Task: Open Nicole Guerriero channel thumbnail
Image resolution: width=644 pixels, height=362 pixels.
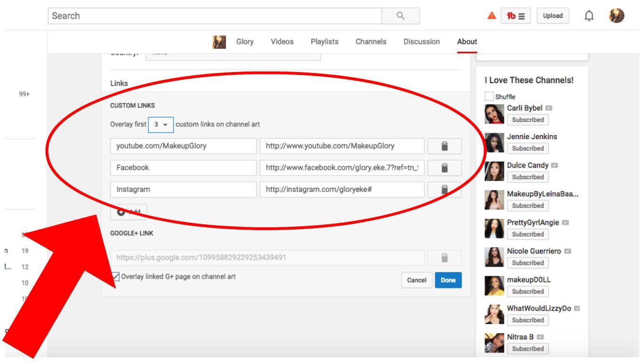Action: 494,257
